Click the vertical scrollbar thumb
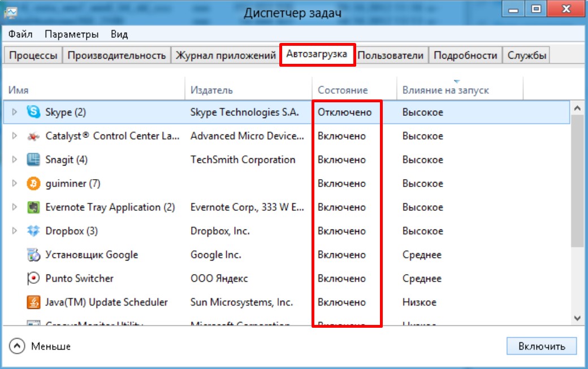Viewport: 588px width, 369px height. click(577, 181)
